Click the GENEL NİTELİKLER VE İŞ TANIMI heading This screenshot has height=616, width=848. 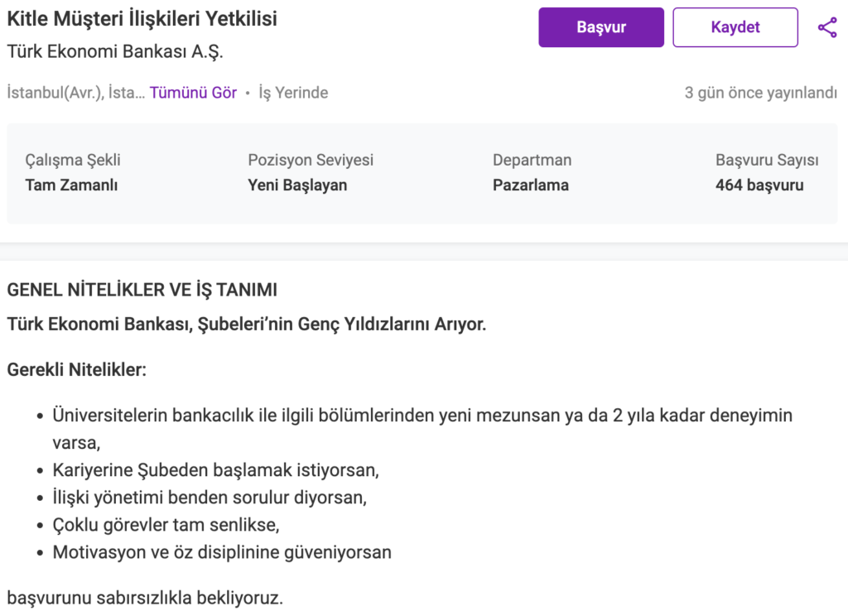(142, 290)
